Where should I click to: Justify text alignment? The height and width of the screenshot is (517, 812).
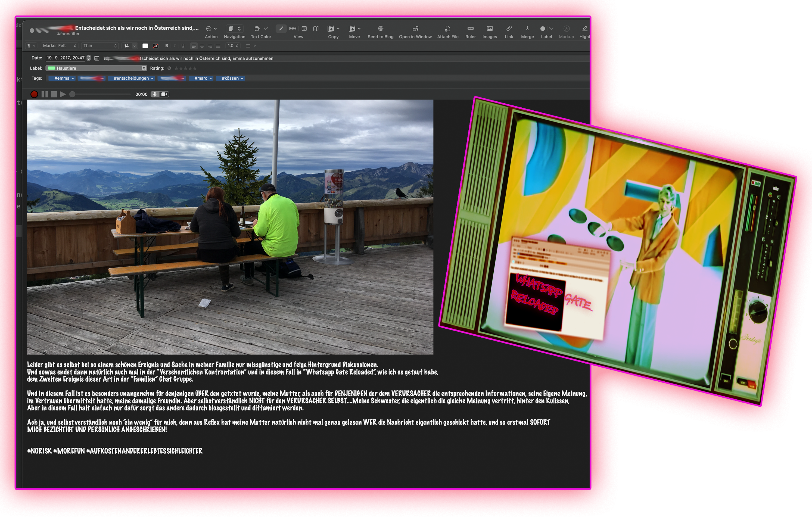tap(218, 46)
